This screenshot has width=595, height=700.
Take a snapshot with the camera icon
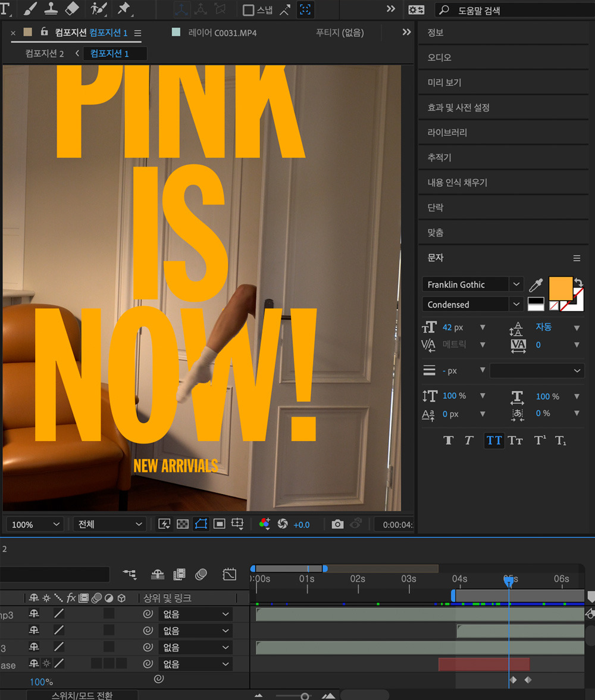pos(337,524)
